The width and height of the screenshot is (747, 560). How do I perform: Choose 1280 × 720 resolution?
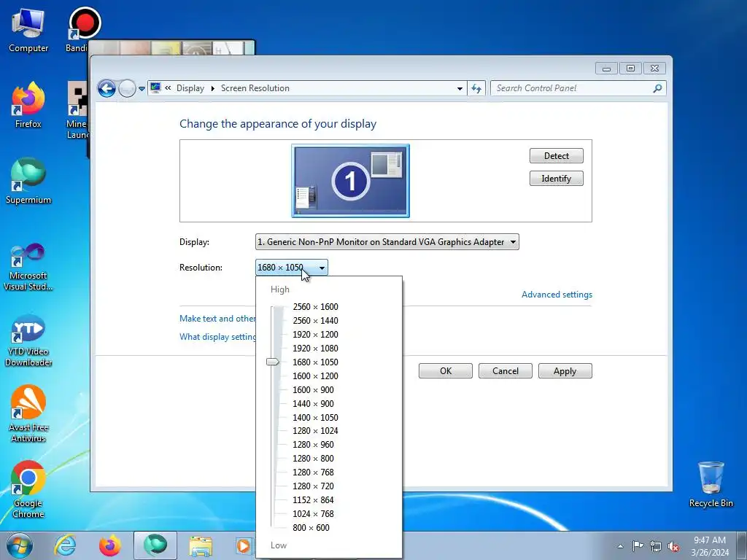(313, 486)
